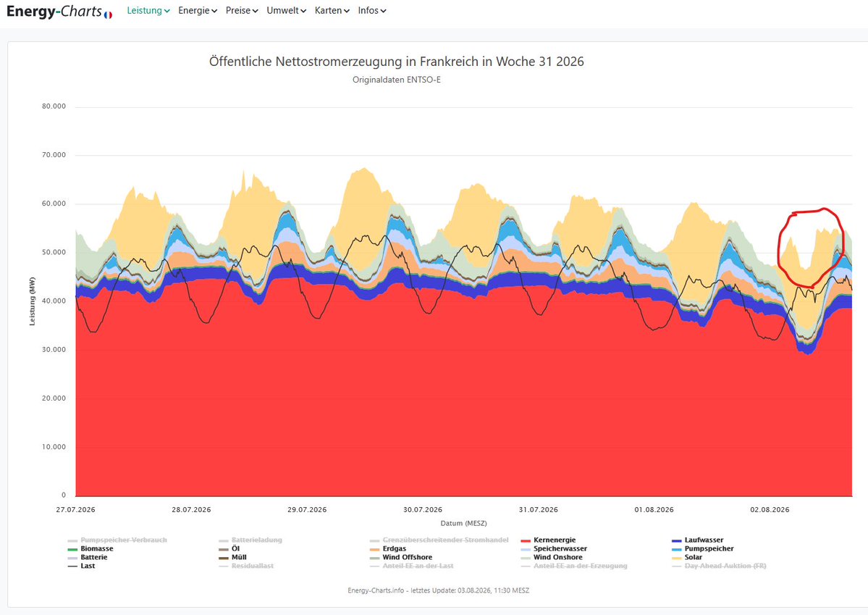Click the 50.000 y-axis value
This screenshot has height=615, width=868.
click(x=54, y=253)
